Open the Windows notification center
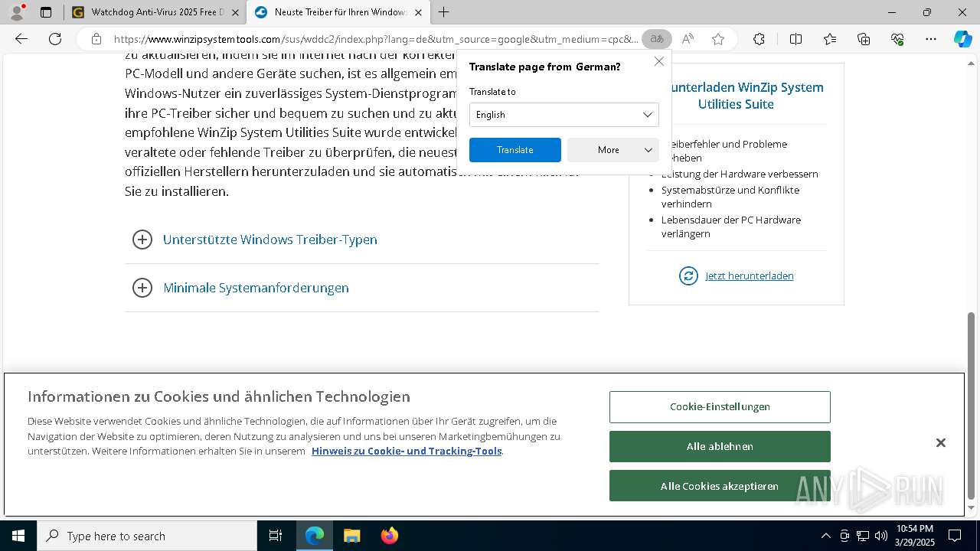Viewport: 980px width, 551px height. pyautogui.click(x=955, y=536)
